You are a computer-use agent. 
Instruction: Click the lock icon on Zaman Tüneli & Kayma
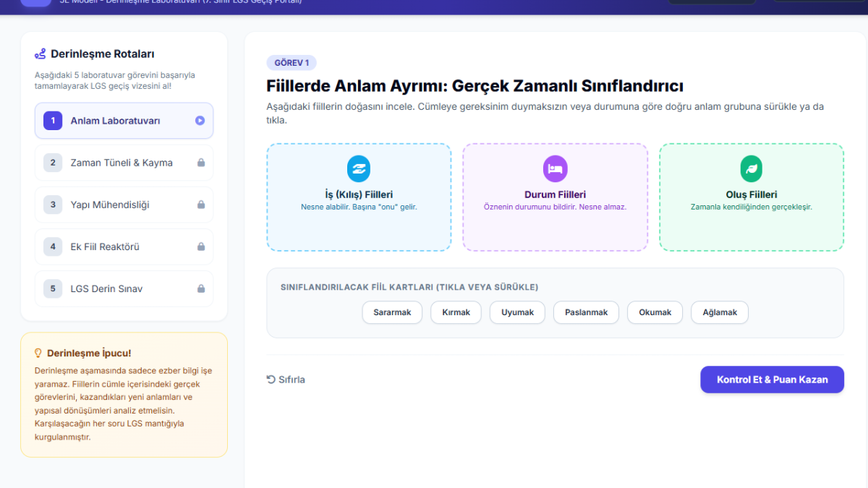201,163
